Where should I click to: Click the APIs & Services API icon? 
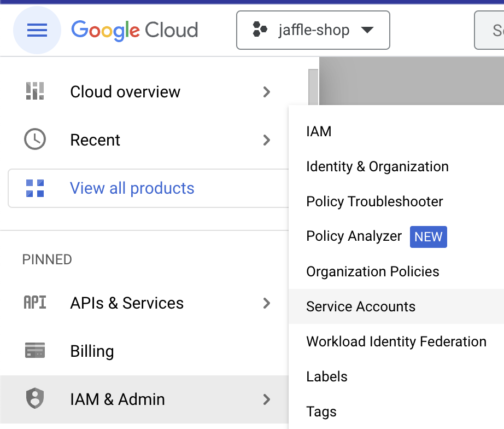pos(35,303)
